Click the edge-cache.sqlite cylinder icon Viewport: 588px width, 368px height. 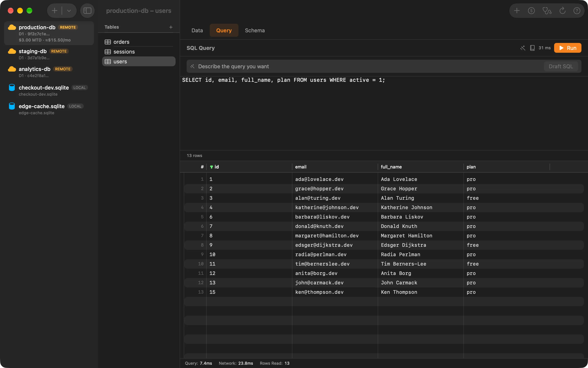coord(12,106)
